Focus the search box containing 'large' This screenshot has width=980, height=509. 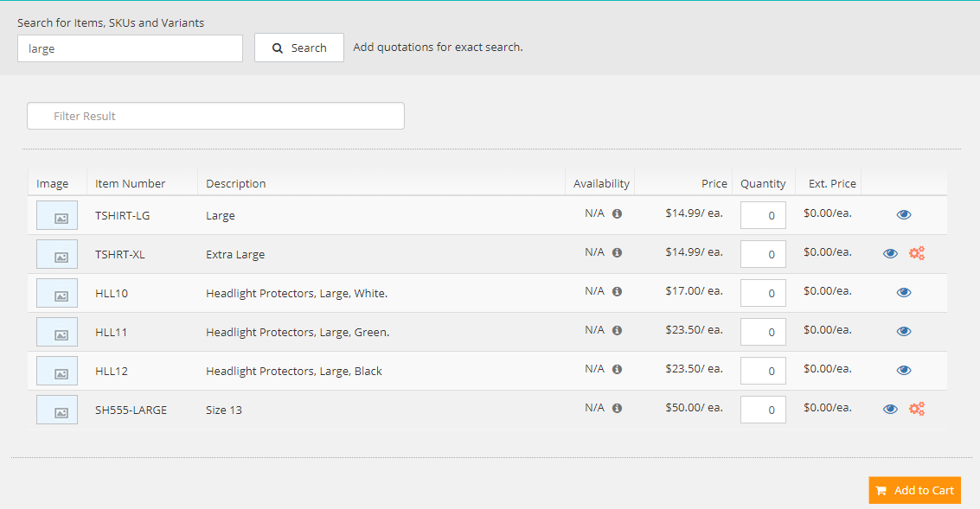pyautogui.click(x=130, y=48)
